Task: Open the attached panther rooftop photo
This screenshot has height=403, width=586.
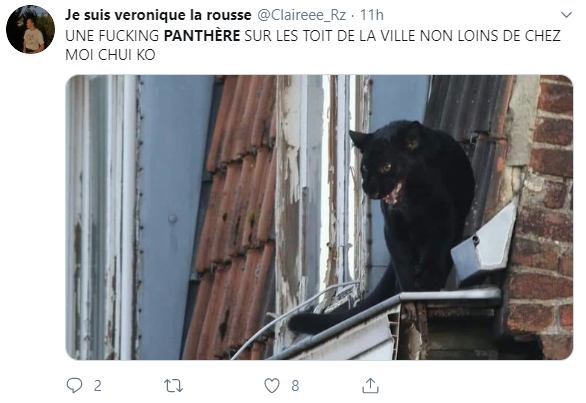Action: (x=319, y=217)
